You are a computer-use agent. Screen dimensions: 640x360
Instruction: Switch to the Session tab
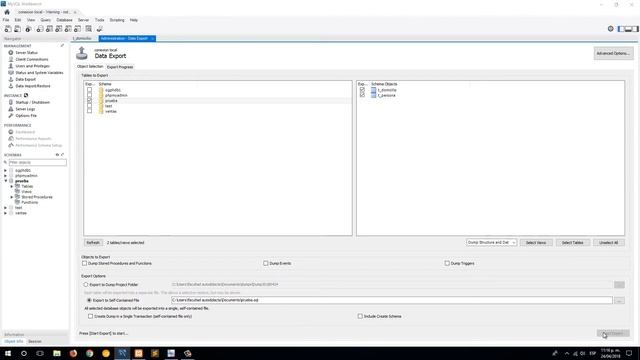click(x=35, y=341)
